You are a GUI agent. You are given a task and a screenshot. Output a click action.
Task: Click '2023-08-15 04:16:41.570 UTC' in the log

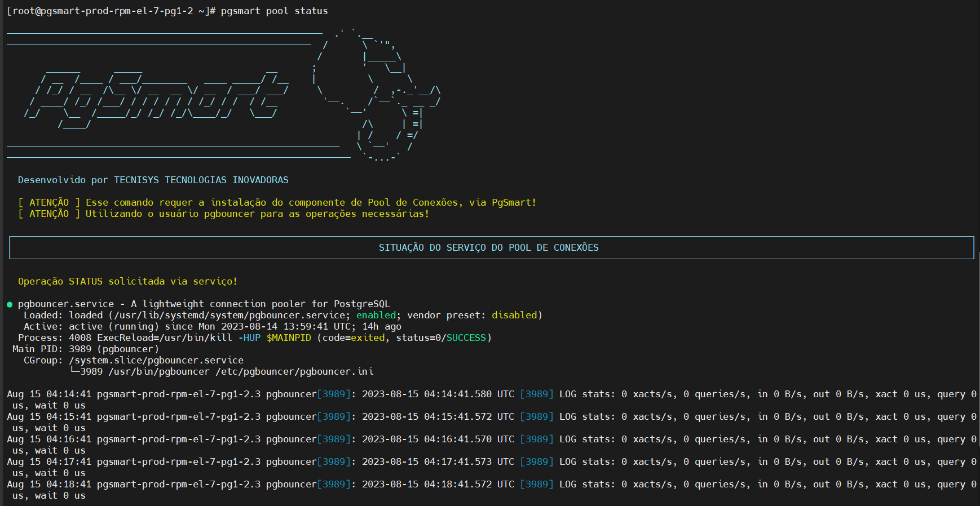coord(438,439)
